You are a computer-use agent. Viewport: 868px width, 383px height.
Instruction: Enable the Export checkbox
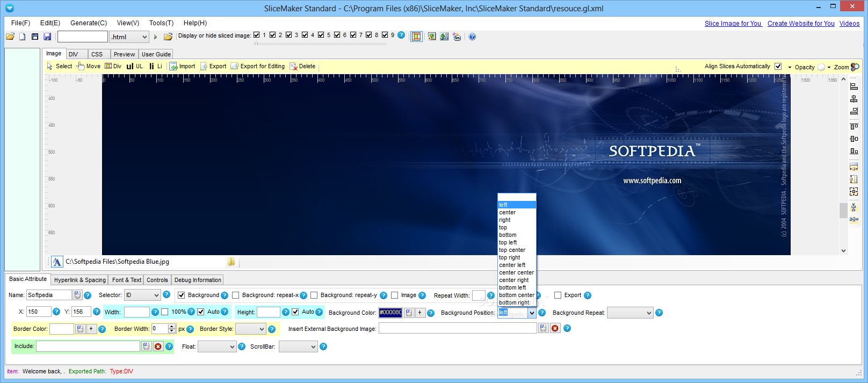(x=558, y=295)
